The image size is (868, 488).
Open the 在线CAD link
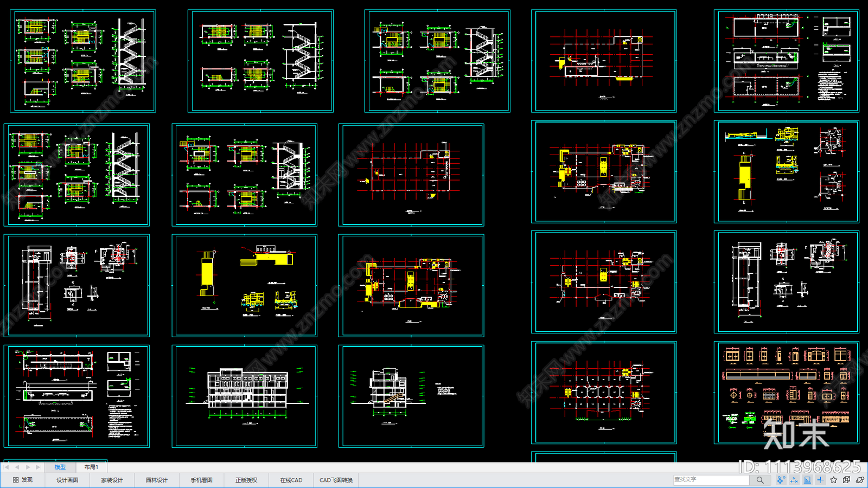(x=291, y=480)
